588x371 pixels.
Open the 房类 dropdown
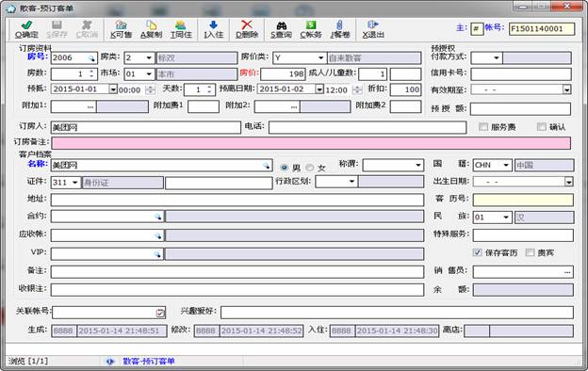[x=149, y=58]
